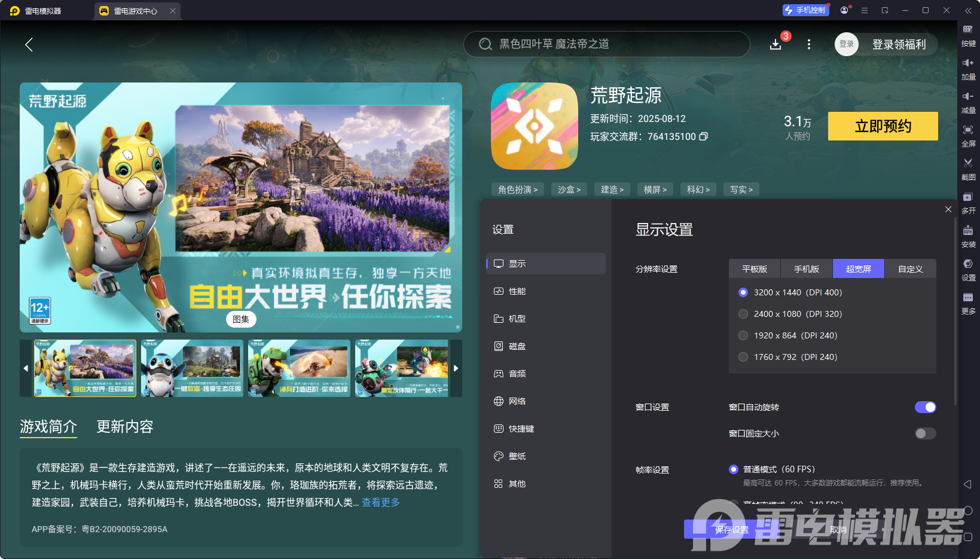Enable fixed window size (窗口固定大小)
980x559 pixels.
click(925, 433)
